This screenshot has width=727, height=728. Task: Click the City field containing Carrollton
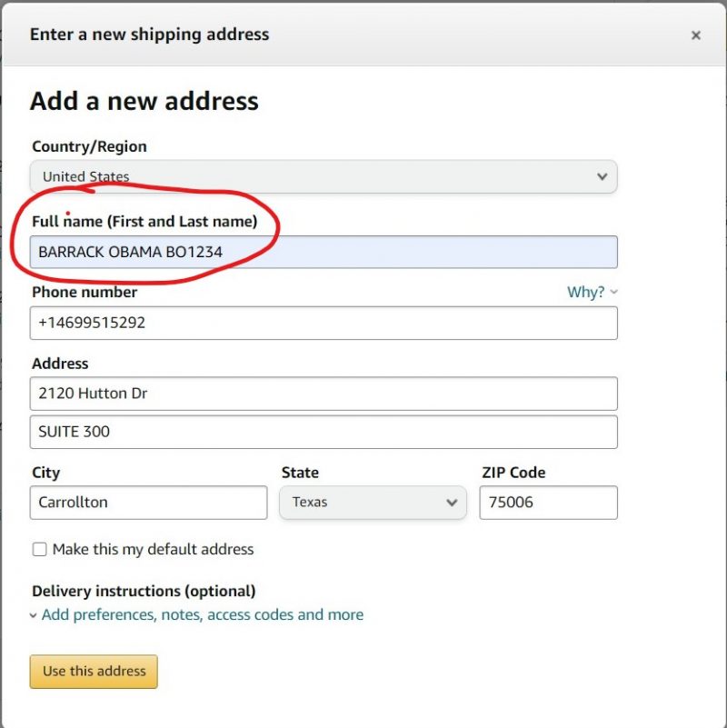pos(149,502)
